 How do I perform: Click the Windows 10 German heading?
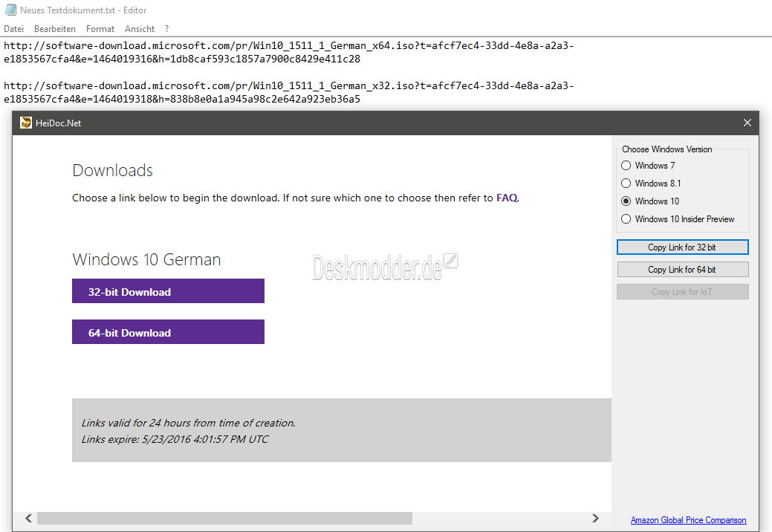click(x=146, y=259)
